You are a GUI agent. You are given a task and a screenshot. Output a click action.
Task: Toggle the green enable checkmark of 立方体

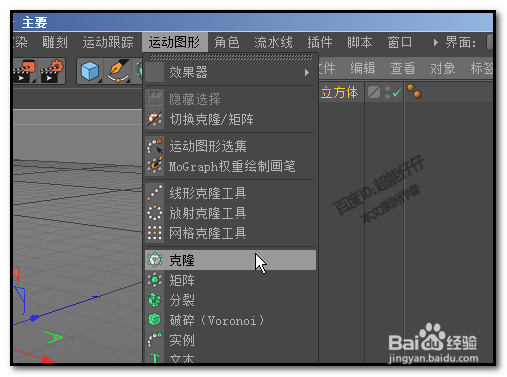click(396, 92)
